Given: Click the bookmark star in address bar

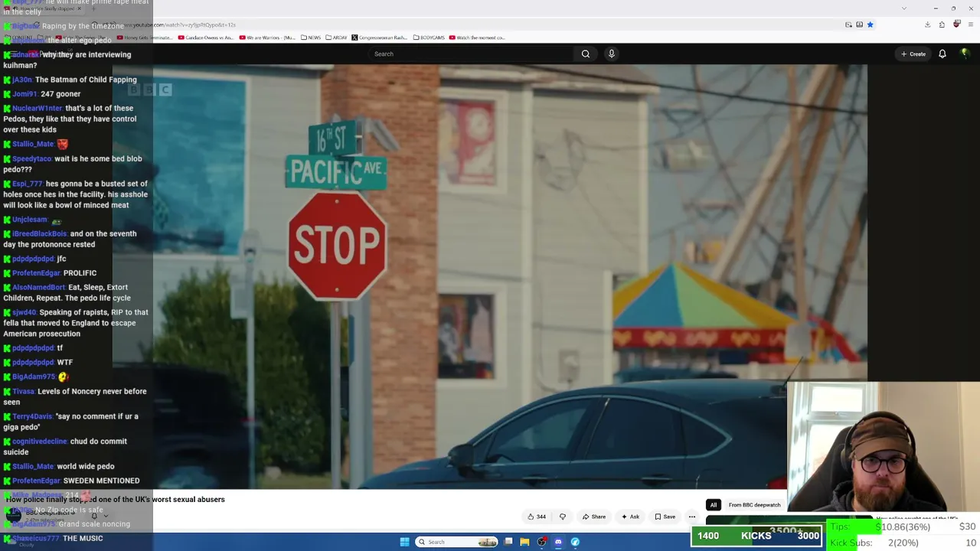Looking at the screenshot, I should 870,24.
